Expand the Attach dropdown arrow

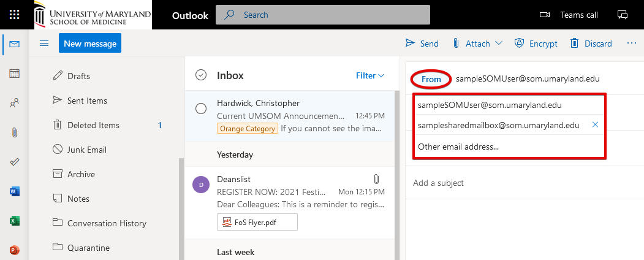(498, 44)
